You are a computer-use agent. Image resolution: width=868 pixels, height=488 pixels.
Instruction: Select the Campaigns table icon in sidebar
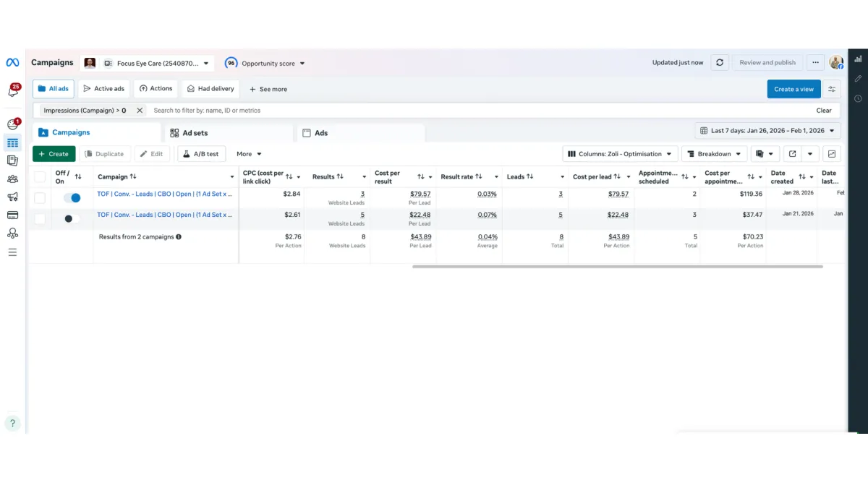(12, 142)
